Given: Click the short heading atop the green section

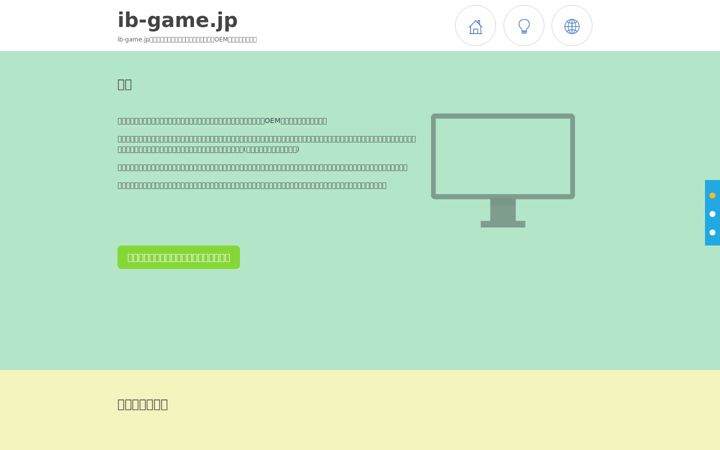Looking at the screenshot, I should [x=124, y=84].
